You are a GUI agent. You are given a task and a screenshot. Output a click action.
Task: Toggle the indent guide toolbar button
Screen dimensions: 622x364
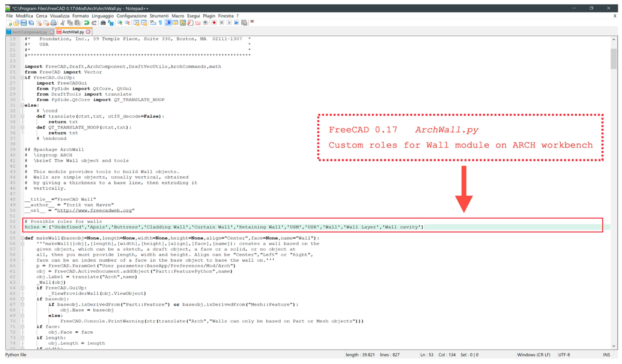168,23
